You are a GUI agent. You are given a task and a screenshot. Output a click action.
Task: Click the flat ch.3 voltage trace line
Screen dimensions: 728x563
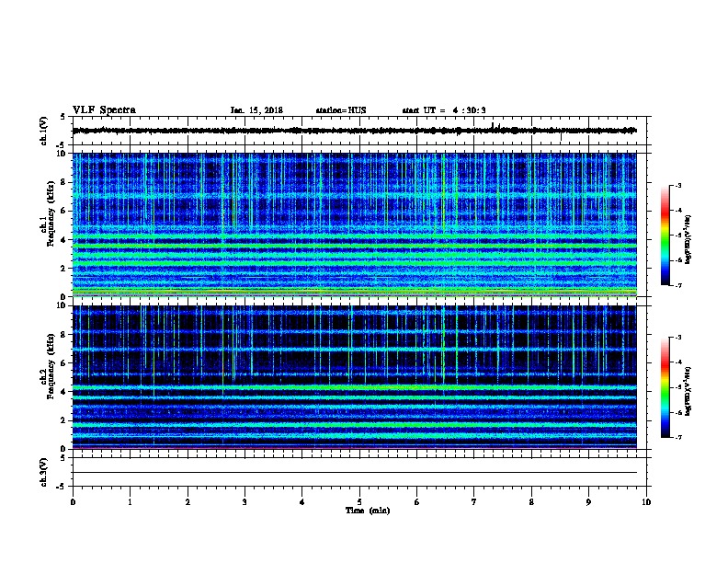[354, 473]
